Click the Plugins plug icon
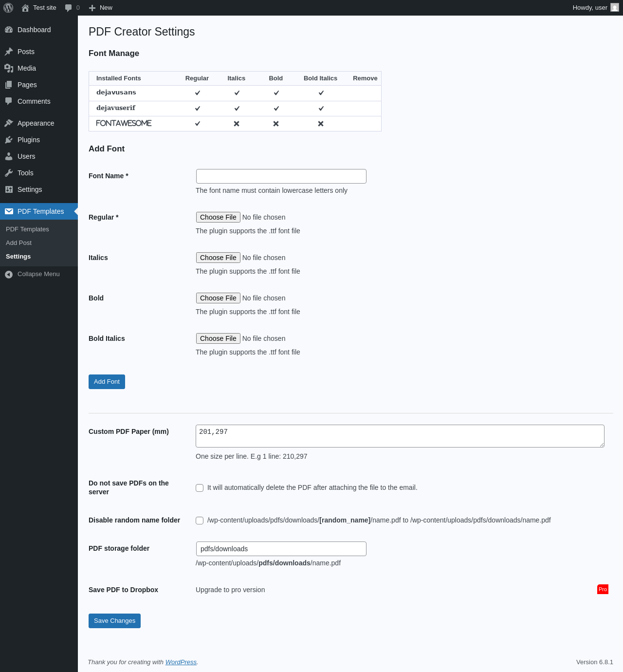 pyautogui.click(x=9, y=140)
